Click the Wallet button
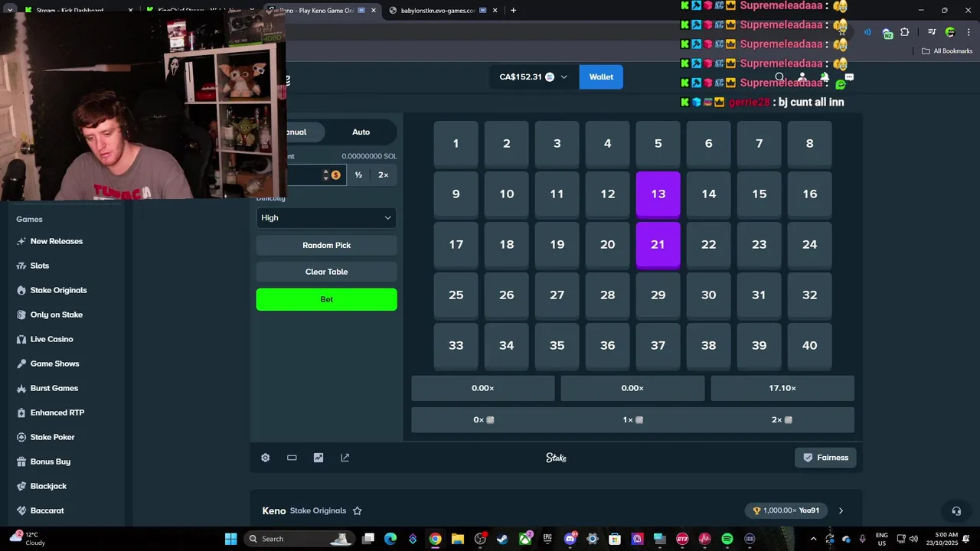 click(601, 77)
